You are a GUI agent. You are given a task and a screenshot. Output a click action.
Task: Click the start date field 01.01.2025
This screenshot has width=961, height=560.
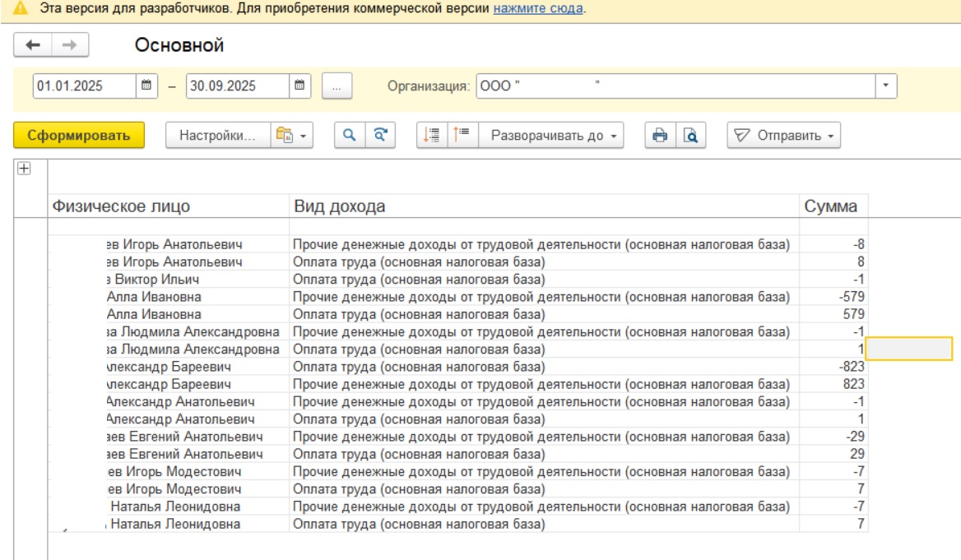click(x=84, y=85)
